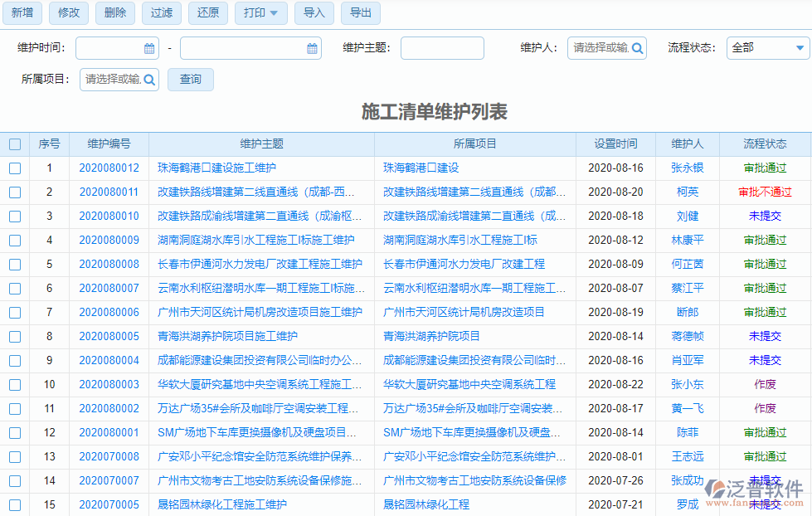812x516 pixels.
Task: Click the magnifier icon in 所属项目 field
Action: point(148,80)
